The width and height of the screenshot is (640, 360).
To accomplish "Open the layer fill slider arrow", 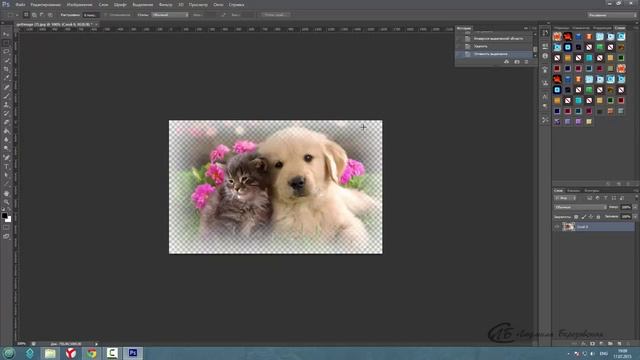I will 635,217.
